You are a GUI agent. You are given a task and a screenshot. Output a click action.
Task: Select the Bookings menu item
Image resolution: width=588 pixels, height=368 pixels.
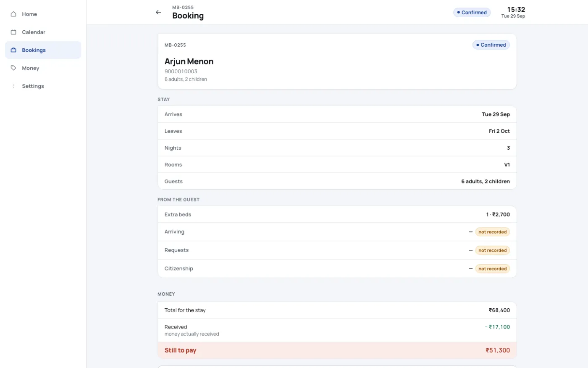point(43,50)
